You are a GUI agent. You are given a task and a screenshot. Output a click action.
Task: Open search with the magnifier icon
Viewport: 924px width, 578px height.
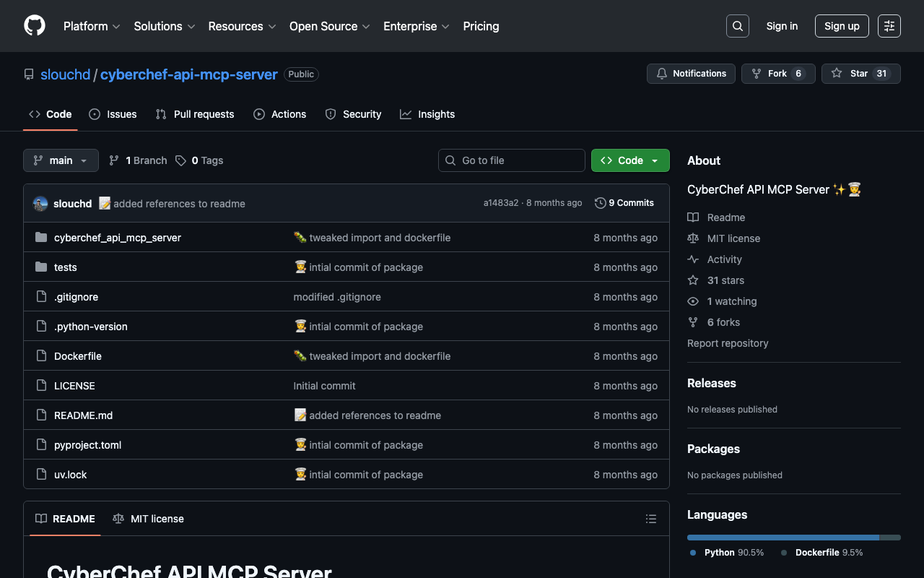click(737, 26)
